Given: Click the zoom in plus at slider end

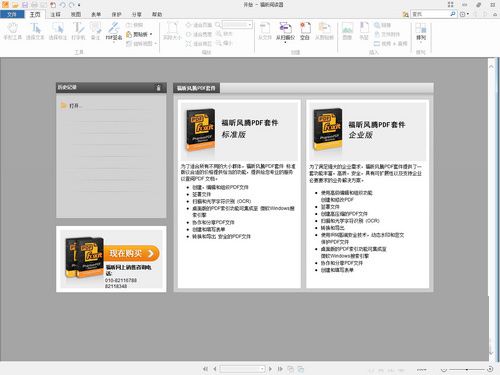Looking at the screenshot, I should pyautogui.click(x=490, y=369).
